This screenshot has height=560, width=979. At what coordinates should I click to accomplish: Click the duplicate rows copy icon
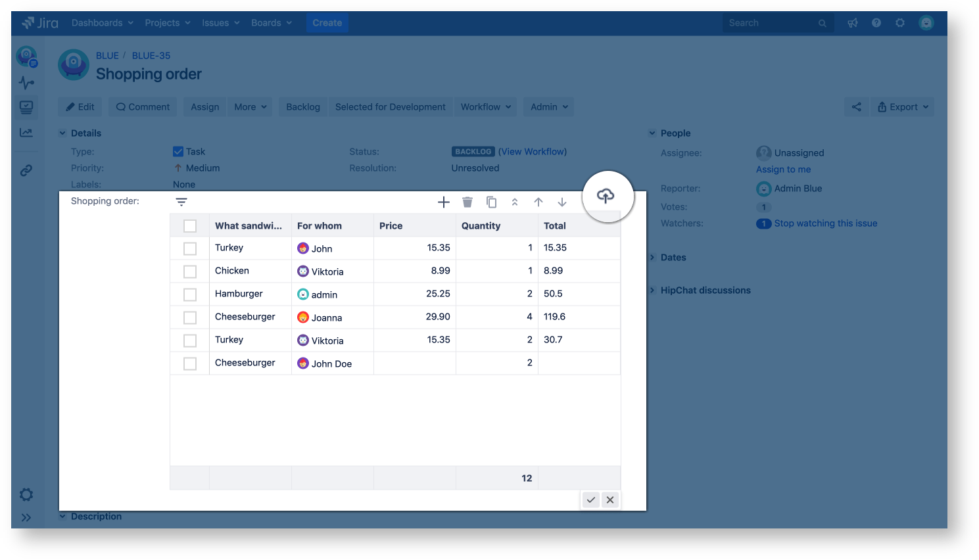pos(491,202)
